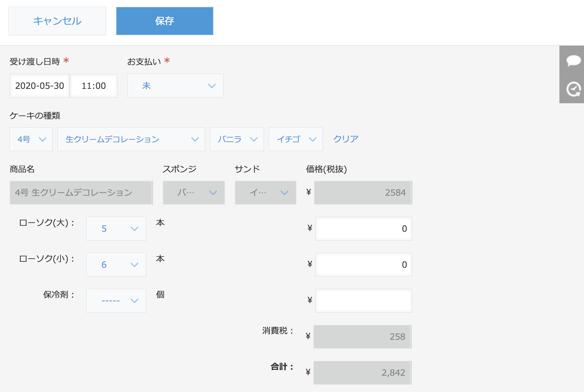The height and width of the screenshot is (392, 584).
Task: Click the 保存 save button
Action: (164, 21)
